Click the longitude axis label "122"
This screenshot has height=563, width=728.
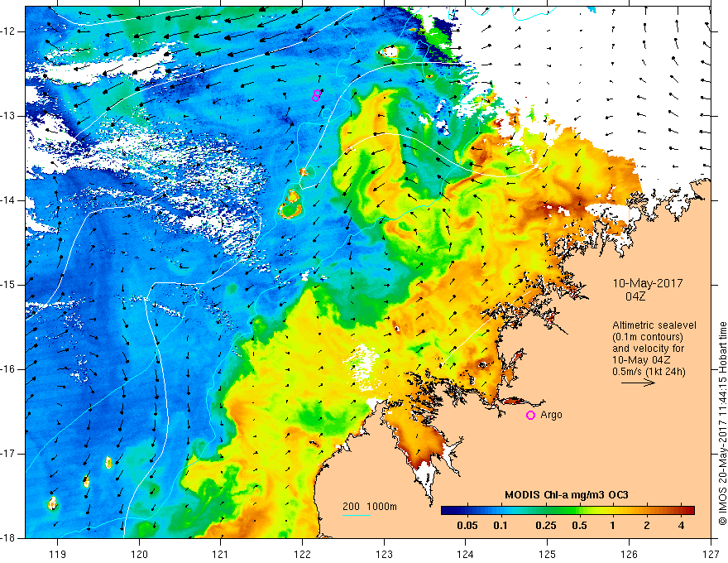(302, 554)
